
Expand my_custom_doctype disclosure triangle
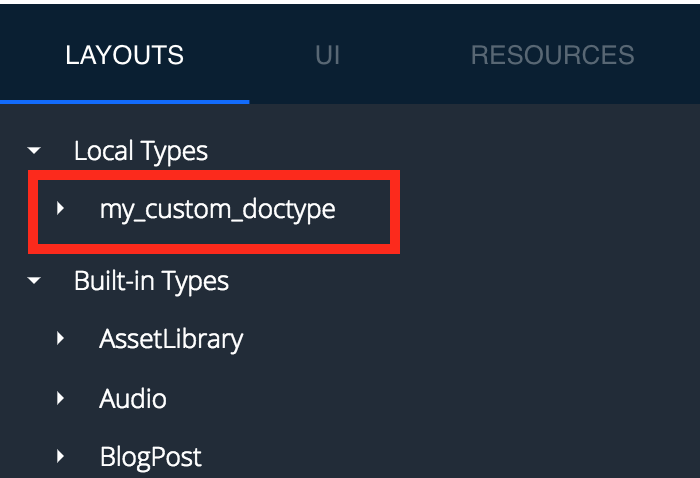click(60, 208)
